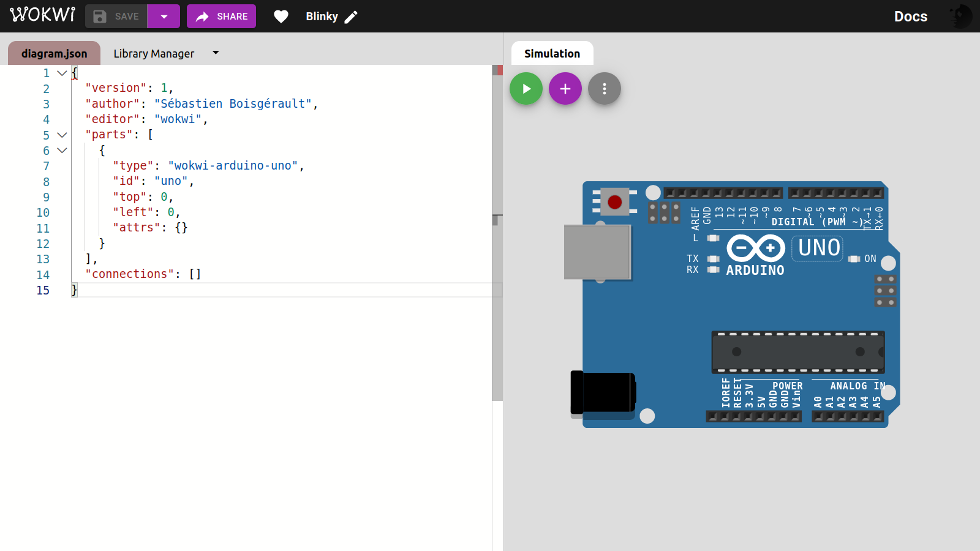Click the Wokwi logo
This screenshot has height=551, width=980.
[x=42, y=15]
